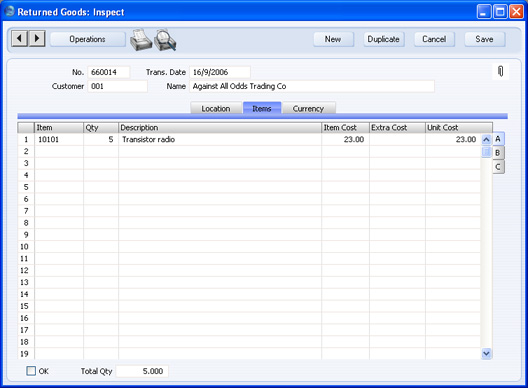Switch to flip C view
This screenshot has width=528, height=388.
[x=498, y=167]
